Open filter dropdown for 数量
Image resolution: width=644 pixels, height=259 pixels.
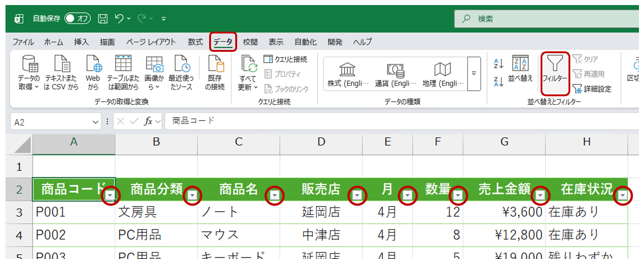coord(458,196)
